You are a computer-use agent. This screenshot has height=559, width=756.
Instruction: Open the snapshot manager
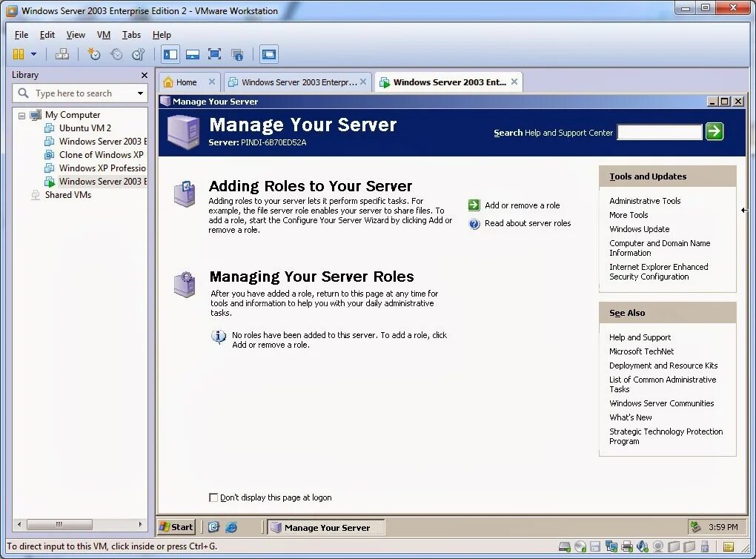pos(139,55)
